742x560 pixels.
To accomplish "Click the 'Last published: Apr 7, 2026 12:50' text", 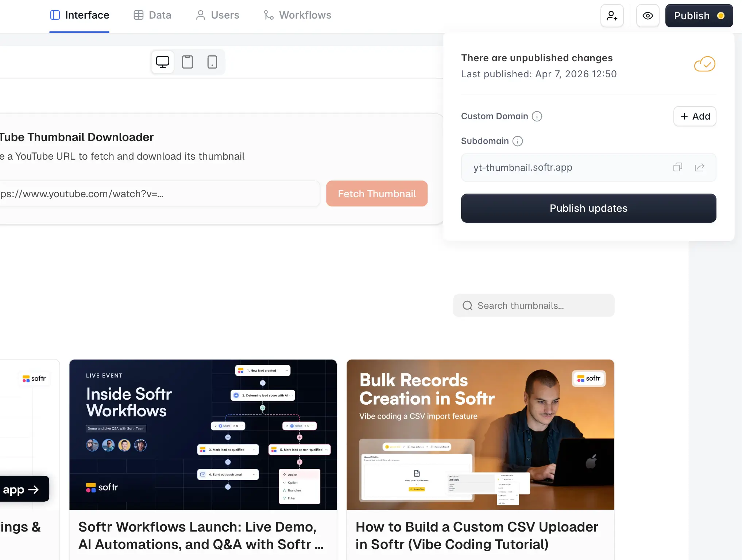I will coord(539,74).
